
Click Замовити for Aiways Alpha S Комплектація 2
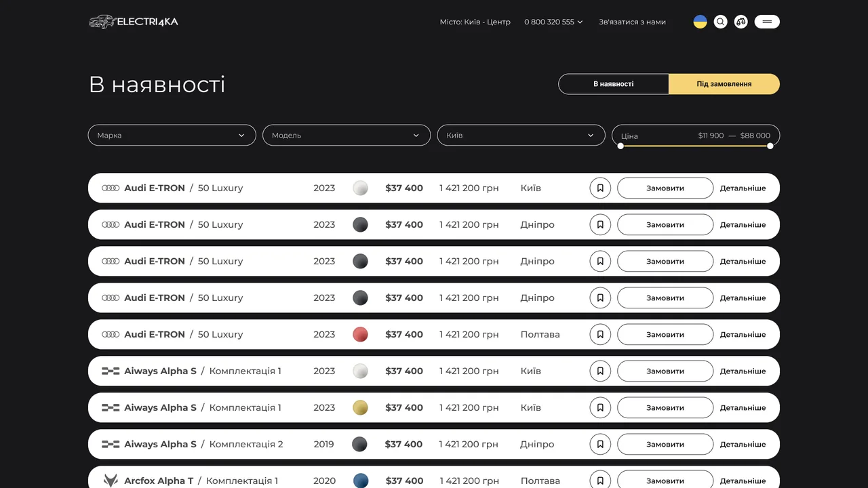coord(665,444)
